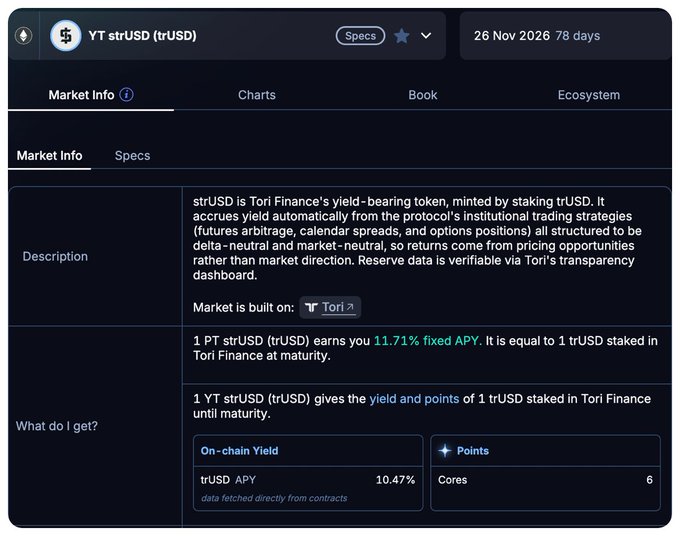680x536 pixels.
Task: Select the top Market Info tab
Action: (81, 95)
